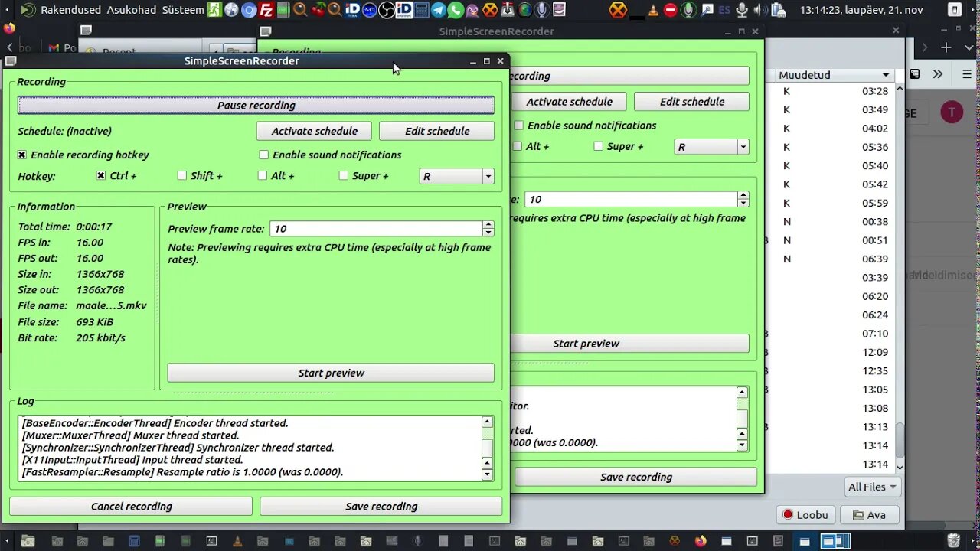The height and width of the screenshot is (551, 980).
Task: Click the Firefox icon in the bottom taskbar
Action: [x=700, y=541]
